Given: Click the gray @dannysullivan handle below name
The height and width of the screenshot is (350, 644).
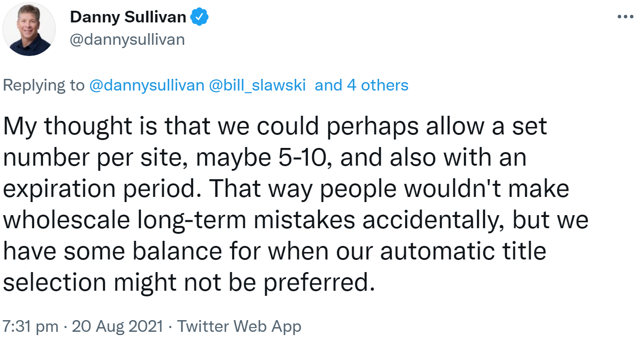Looking at the screenshot, I should point(127,40).
